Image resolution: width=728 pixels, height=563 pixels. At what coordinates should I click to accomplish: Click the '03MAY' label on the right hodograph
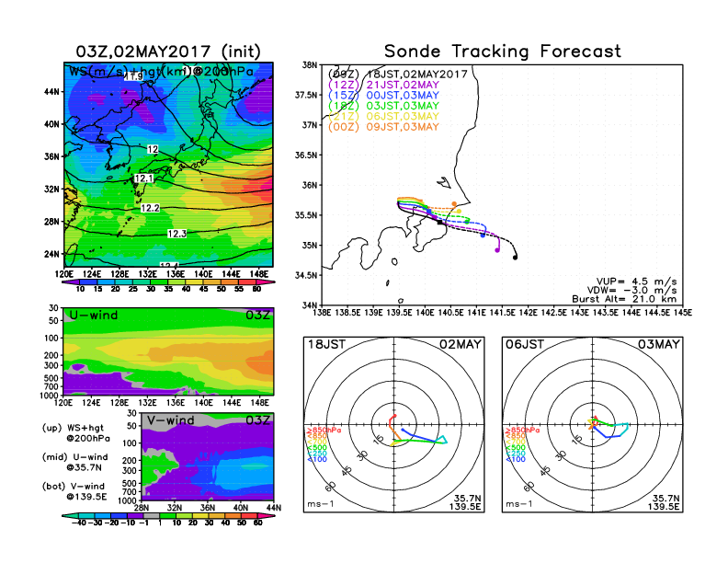(658, 345)
